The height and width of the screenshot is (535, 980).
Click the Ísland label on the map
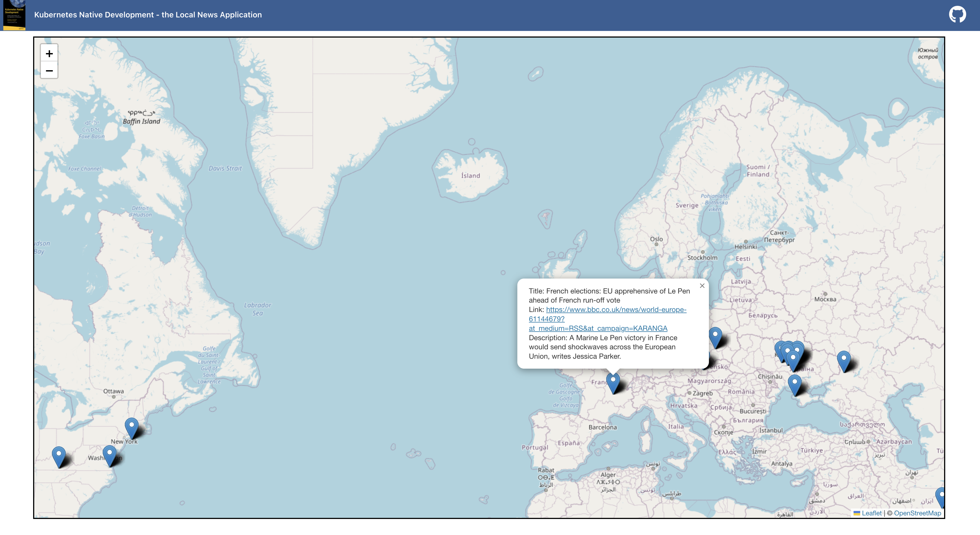(x=470, y=175)
